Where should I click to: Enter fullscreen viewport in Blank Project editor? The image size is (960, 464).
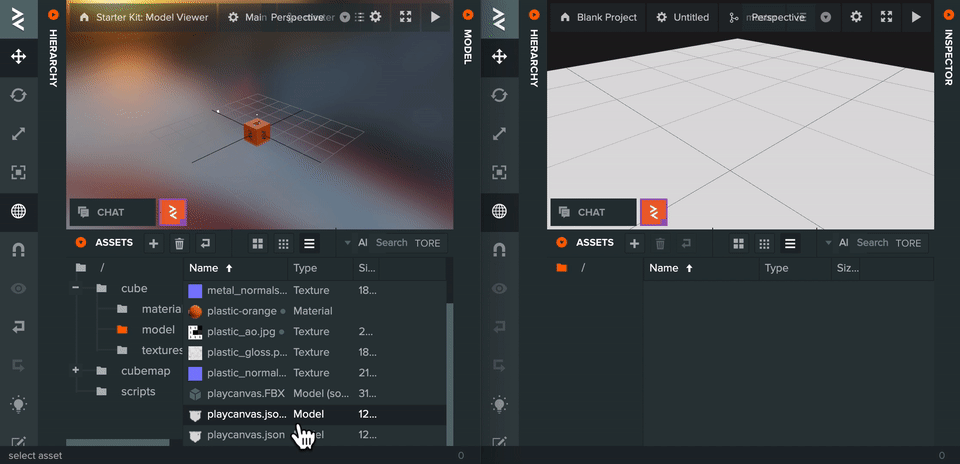point(886,17)
